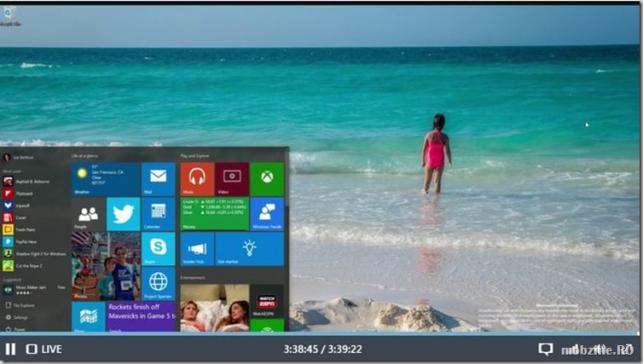This screenshot has width=643, height=364.
Task: Open suggested app Music Maker Jam
Action: [34, 290]
